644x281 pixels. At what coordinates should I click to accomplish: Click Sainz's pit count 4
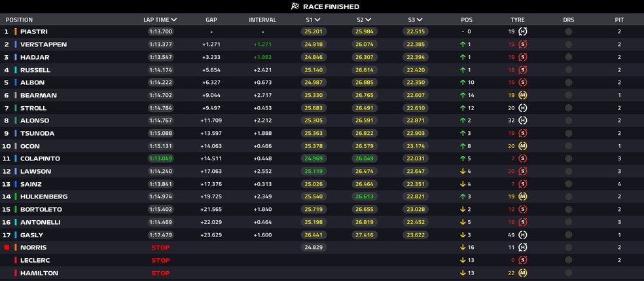[x=619, y=184]
